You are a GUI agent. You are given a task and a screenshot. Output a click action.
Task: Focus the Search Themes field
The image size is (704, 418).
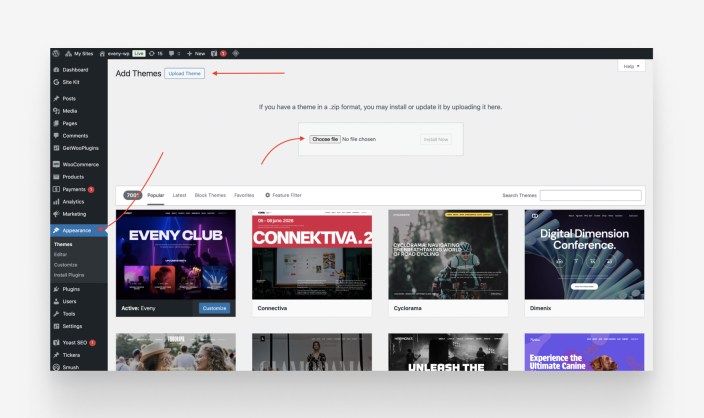590,195
